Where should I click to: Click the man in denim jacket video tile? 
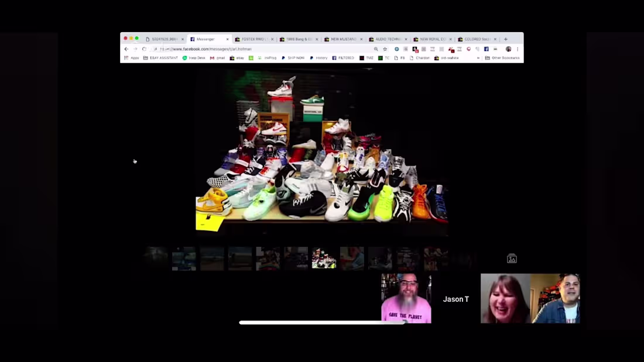(x=555, y=298)
